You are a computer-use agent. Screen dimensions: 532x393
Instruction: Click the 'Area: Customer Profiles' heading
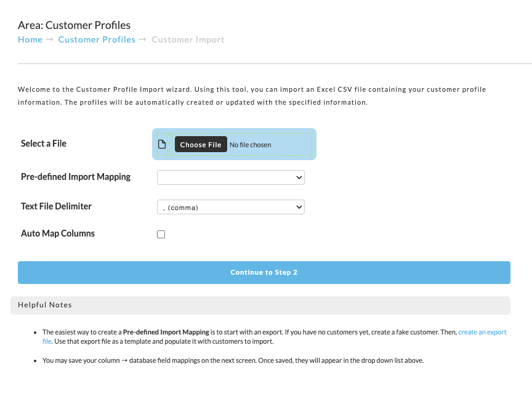[x=74, y=25]
